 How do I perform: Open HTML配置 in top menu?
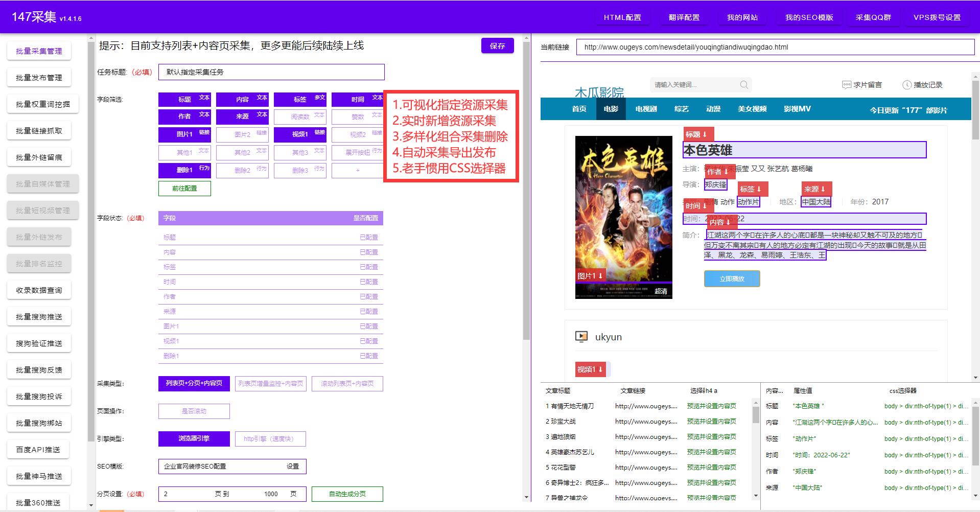click(x=622, y=17)
